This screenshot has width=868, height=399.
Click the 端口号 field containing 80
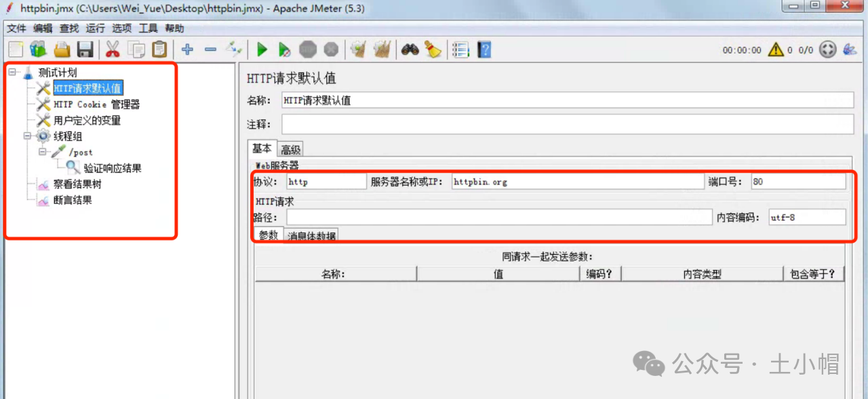pos(798,182)
